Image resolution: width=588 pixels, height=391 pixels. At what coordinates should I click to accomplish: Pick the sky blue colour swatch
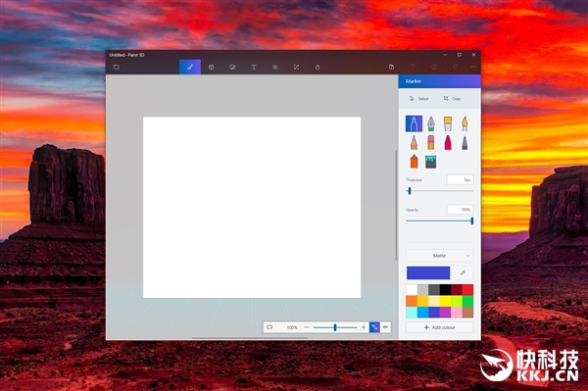point(423,313)
